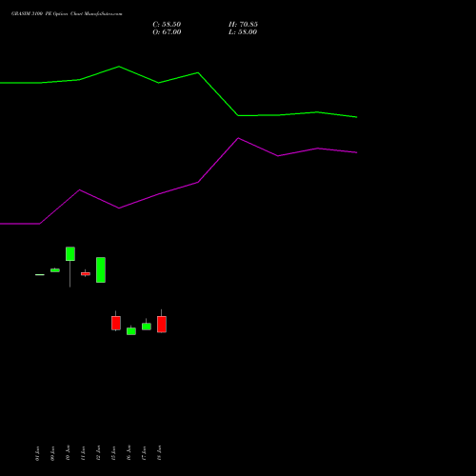476x476 pixels.
Task: Click the '18 Jan' date axis label
Action: point(159,453)
